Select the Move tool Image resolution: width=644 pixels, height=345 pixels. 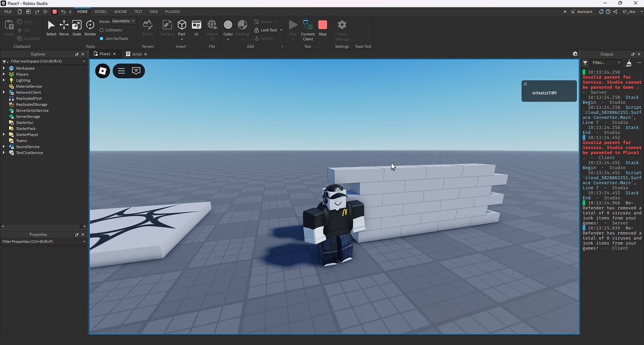coord(63,28)
